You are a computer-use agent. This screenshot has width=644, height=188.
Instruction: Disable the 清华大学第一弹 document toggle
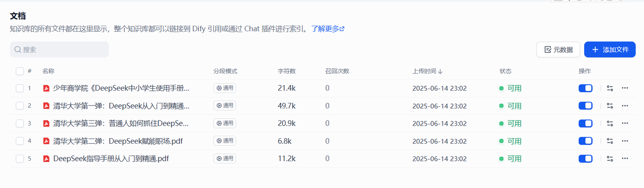(x=586, y=106)
